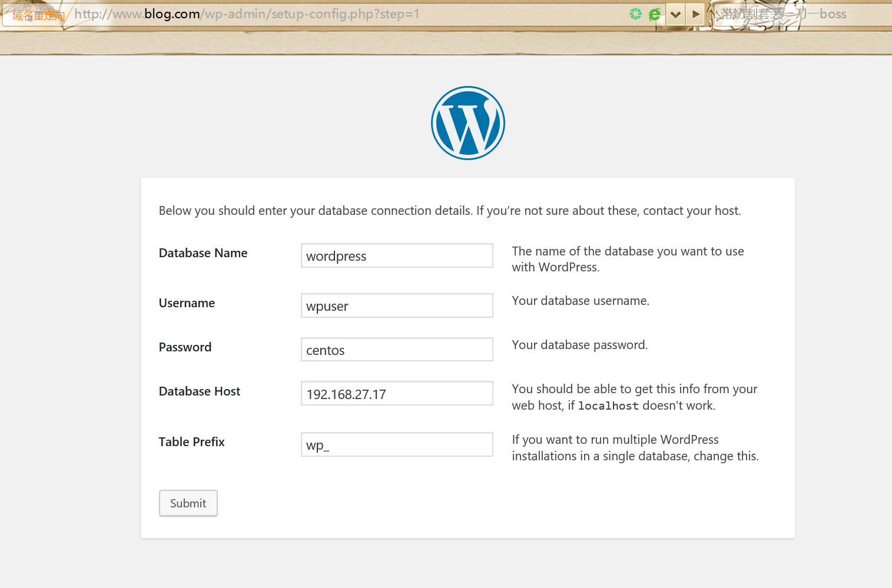Focus the Database Host input field

tap(397, 394)
